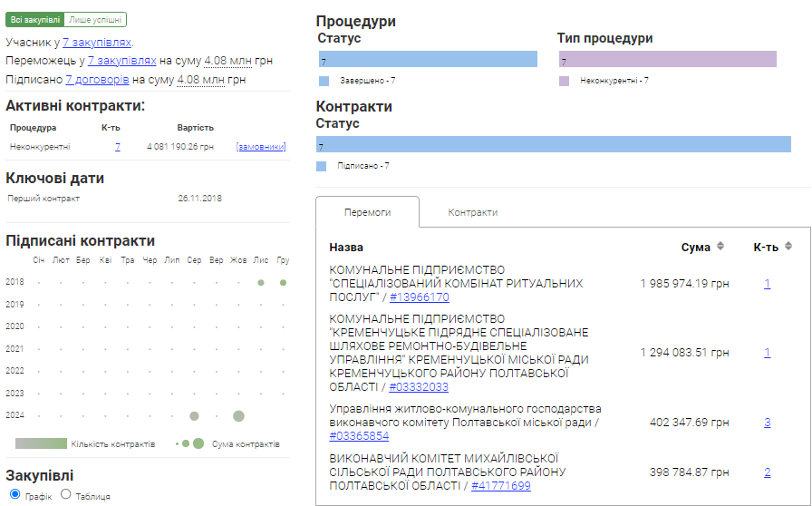Open the 7 закупівлях participant link
The height and width of the screenshot is (506, 812).
pos(97,42)
